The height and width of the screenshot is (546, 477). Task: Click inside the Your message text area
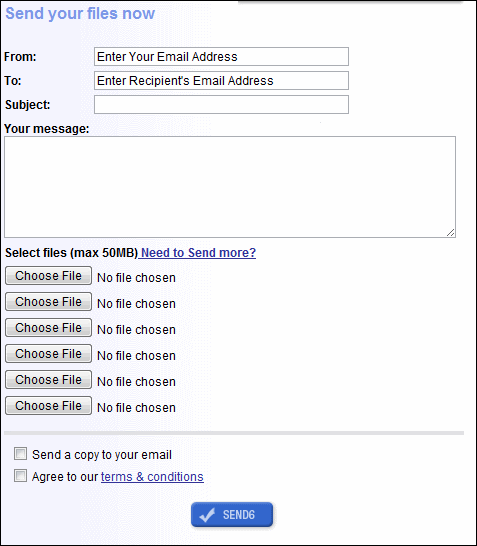pos(230,187)
